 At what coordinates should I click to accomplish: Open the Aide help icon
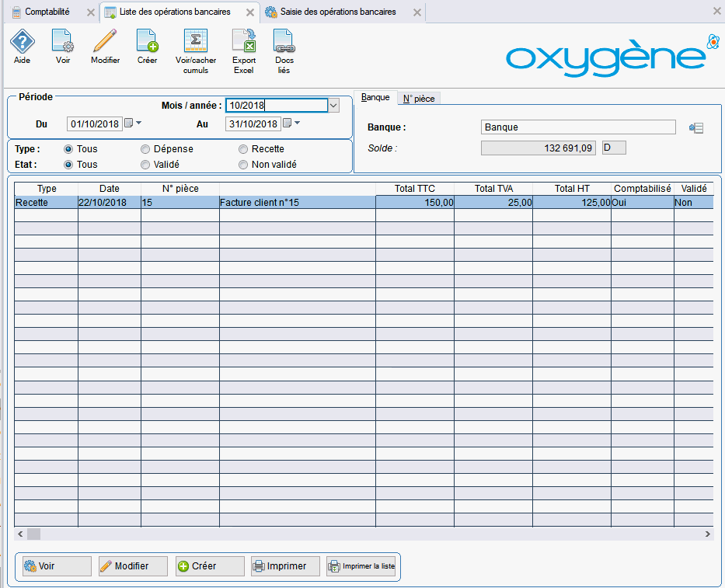[22, 43]
